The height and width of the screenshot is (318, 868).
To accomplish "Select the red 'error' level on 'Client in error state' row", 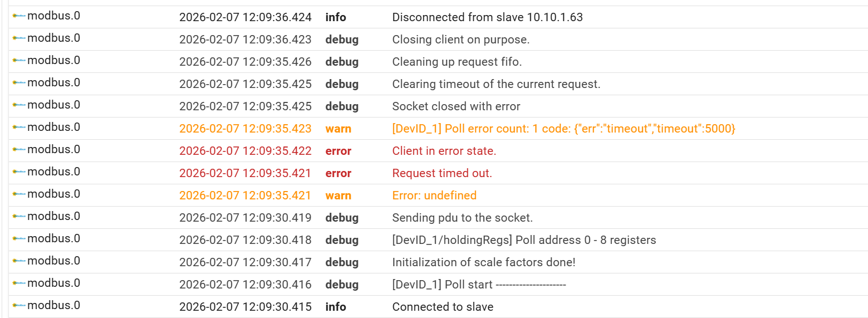I will [338, 151].
